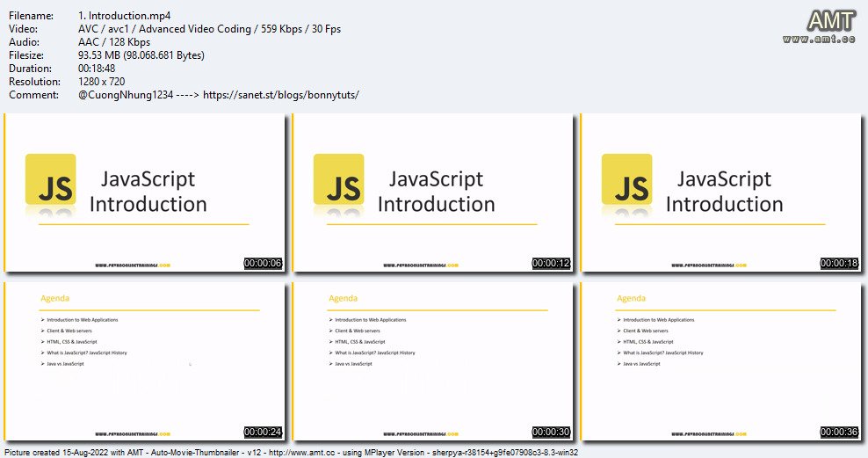Click the JS logo in the 00:00:12 frame
The width and height of the screenshot is (868, 458).
(339, 178)
